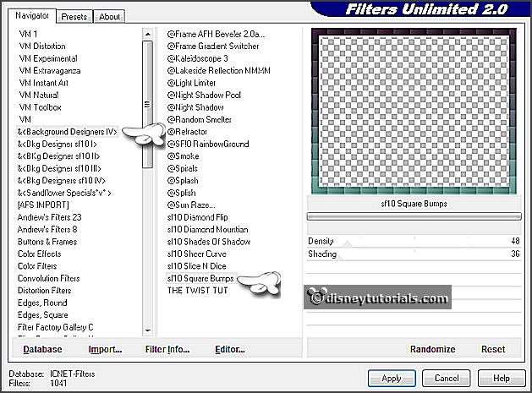This screenshot has width=532, height=393.
Task: Select [AFS IMPORT] category
Action: coord(43,205)
